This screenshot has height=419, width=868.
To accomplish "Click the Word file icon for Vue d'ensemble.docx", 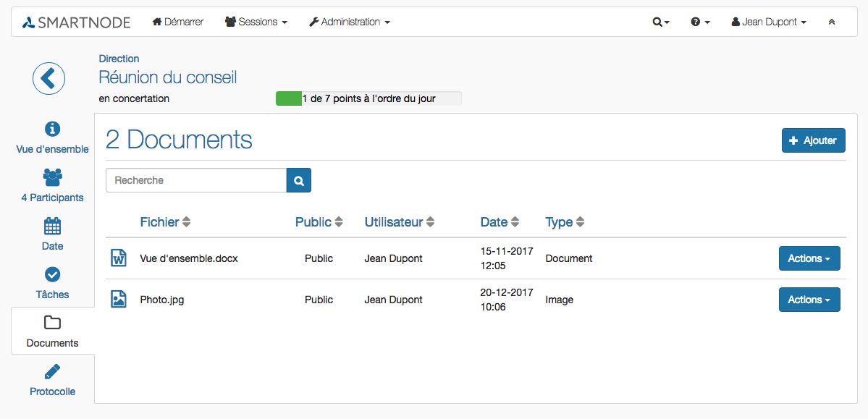I will pos(119,258).
